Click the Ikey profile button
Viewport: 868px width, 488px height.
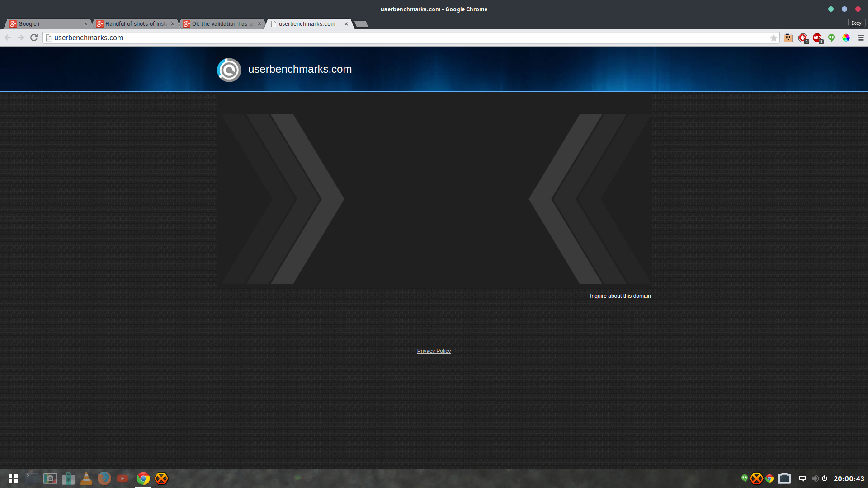pyautogui.click(x=857, y=23)
